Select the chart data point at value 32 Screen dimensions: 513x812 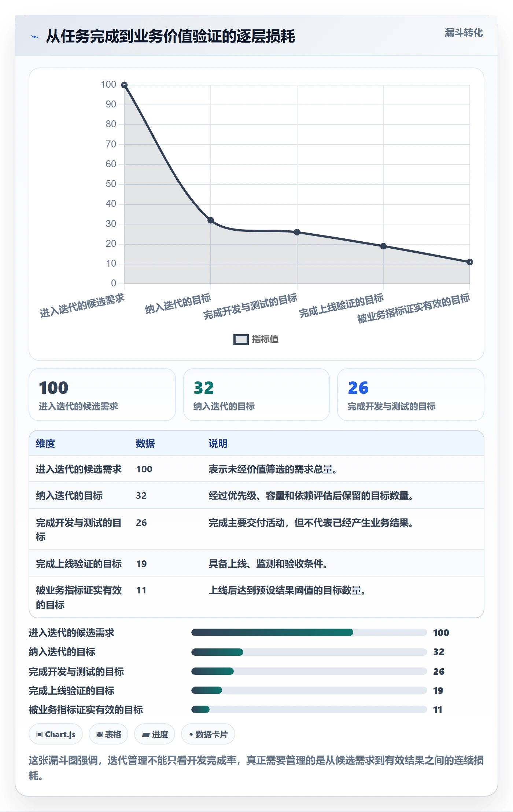(211, 220)
